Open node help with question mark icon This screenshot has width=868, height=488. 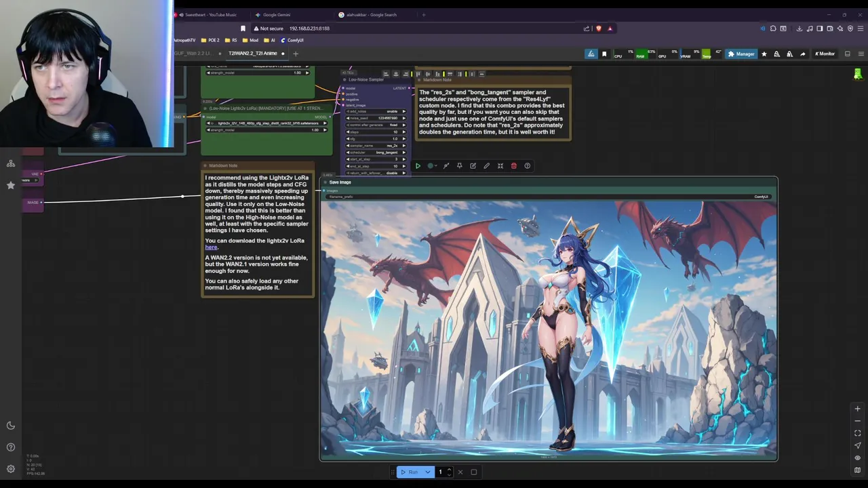click(x=527, y=166)
